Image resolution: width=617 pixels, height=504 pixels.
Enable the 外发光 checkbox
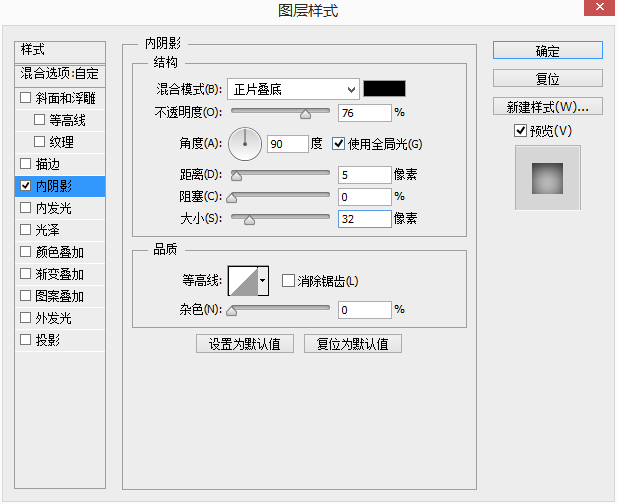coord(26,318)
